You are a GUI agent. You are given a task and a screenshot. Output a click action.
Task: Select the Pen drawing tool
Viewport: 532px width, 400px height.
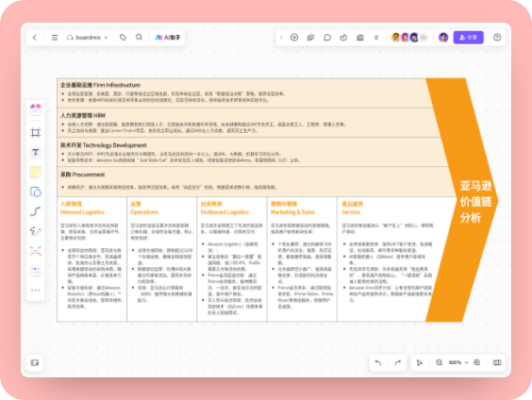click(x=36, y=231)
